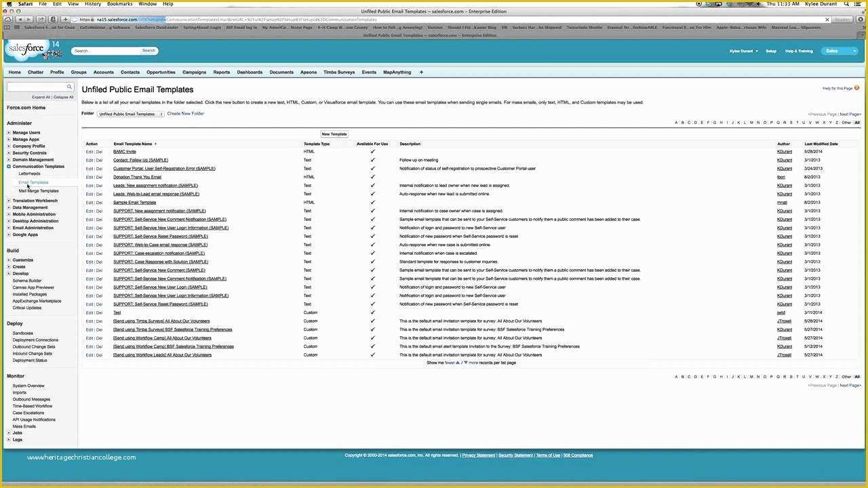The height and width of the screenshot is (488, 868).
Task: Click the Safari Reader button
Action: tap(843, 20)
